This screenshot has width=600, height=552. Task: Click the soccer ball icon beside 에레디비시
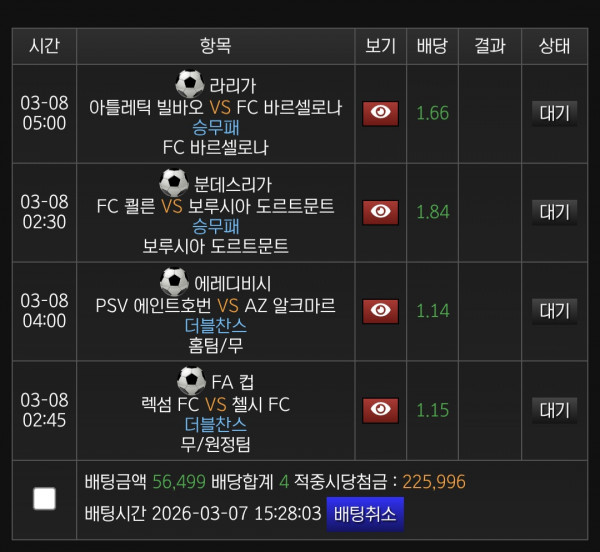pyautogui.click(x=174, y=282)
